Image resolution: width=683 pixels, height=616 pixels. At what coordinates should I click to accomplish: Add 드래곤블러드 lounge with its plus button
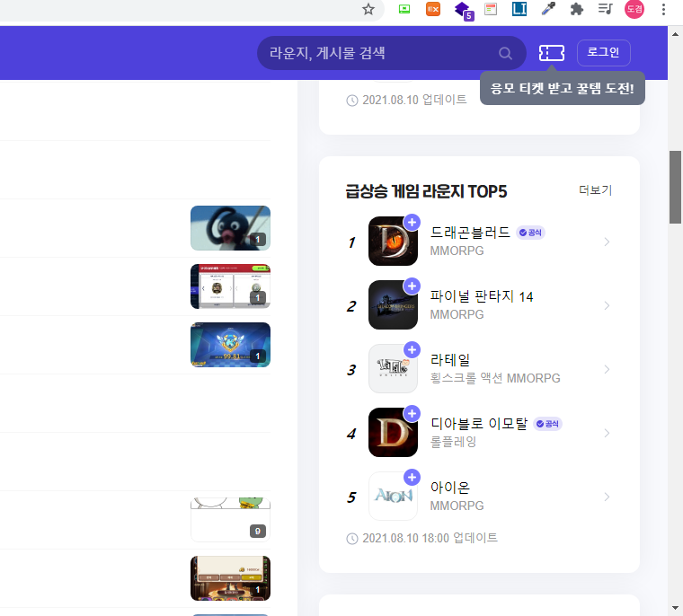click(x=412, y=223)
